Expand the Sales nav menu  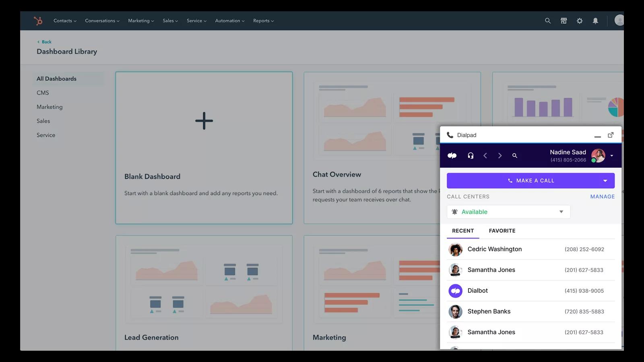(170, 21)
